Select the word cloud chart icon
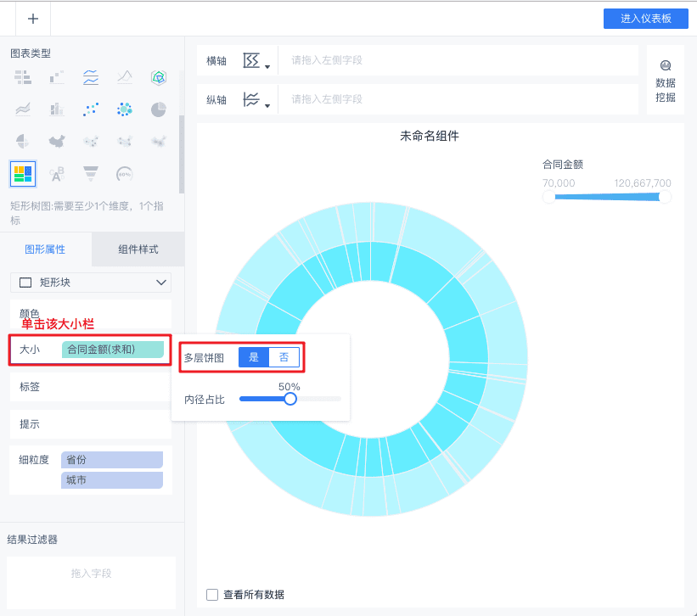 [x=57, y=174]
